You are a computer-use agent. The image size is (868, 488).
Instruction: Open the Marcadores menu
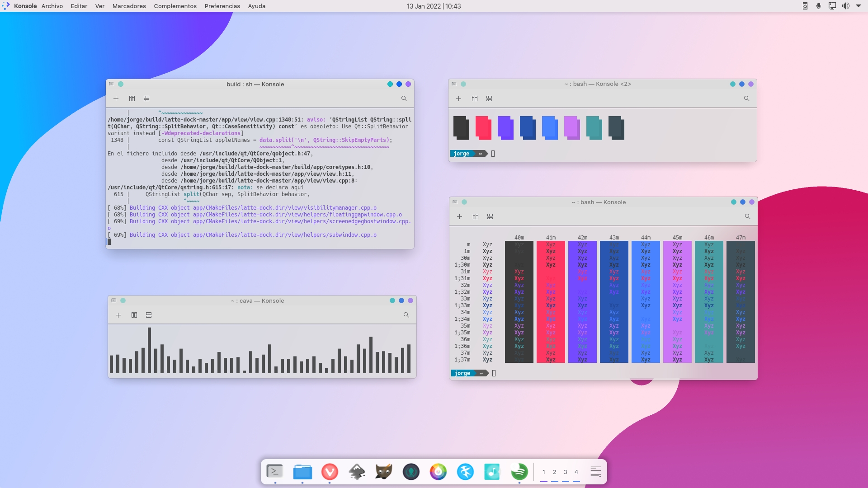pos(129,6)
